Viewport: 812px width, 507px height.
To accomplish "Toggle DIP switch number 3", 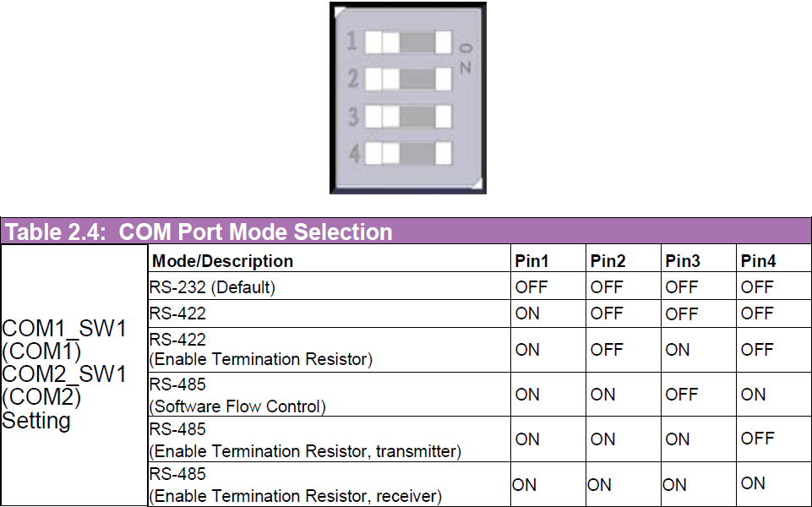I will coord(410,116).
